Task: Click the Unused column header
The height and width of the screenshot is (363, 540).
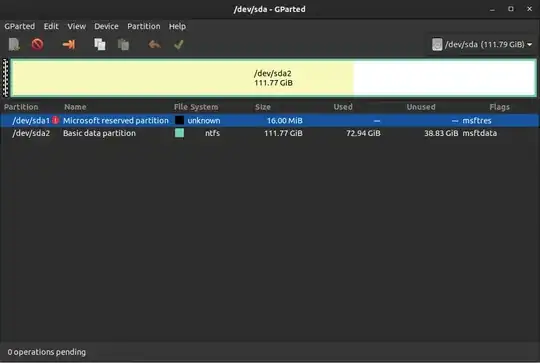Action: click(421, 107)
